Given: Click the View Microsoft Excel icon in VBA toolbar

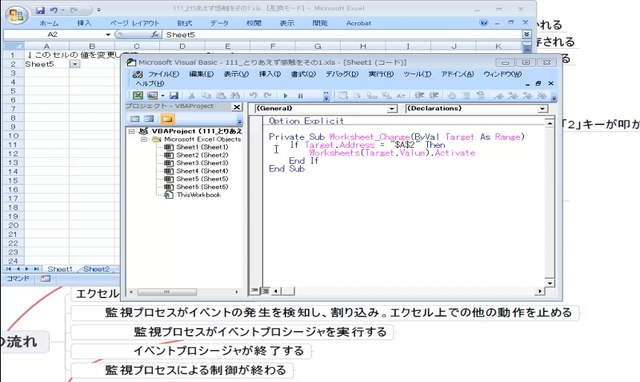Looking at the screenshot, I should click(x=138, y=96).
